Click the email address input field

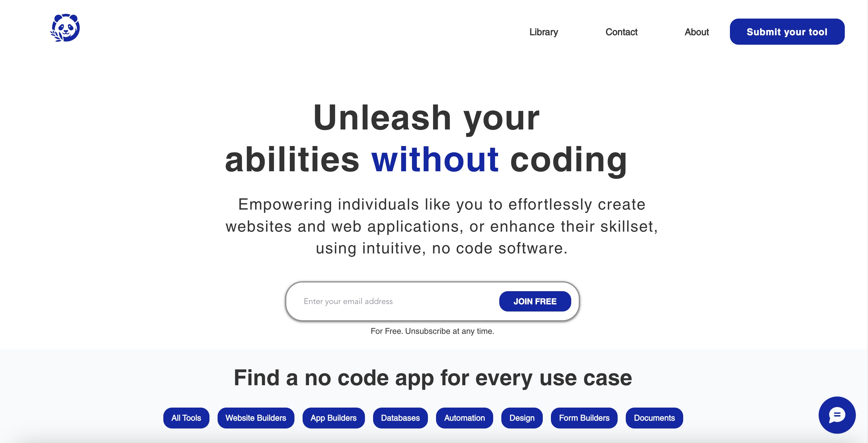pos(395,301)
